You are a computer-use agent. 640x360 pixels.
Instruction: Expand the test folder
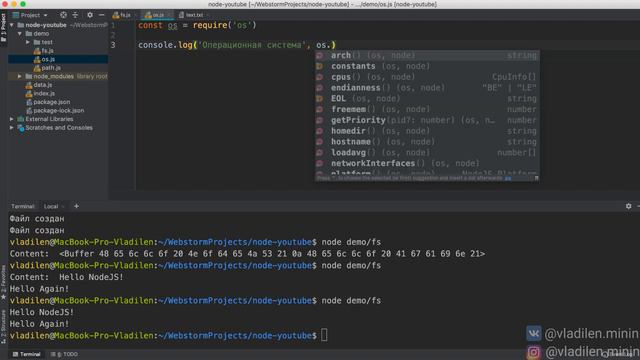pyautogui.click(x=28, y=42)
